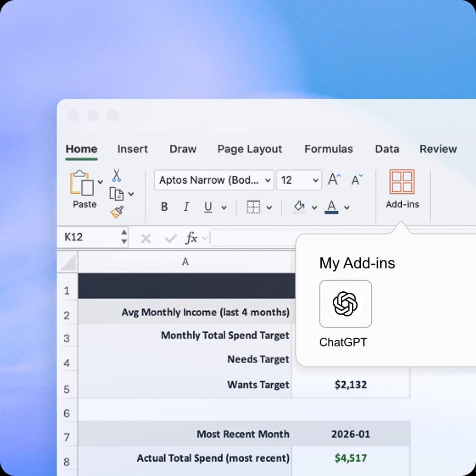Switch to the Page Layout tab

pyautogui.click(x=250, y=149)
